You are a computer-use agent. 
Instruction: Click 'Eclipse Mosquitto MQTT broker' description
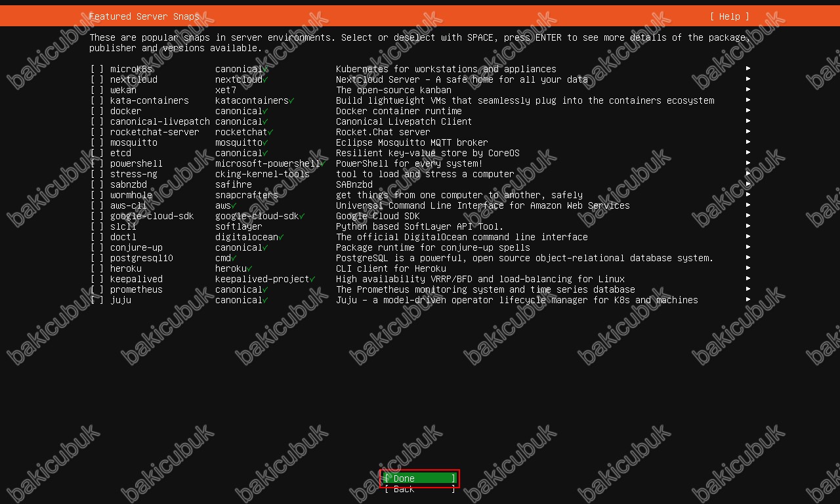412,142
